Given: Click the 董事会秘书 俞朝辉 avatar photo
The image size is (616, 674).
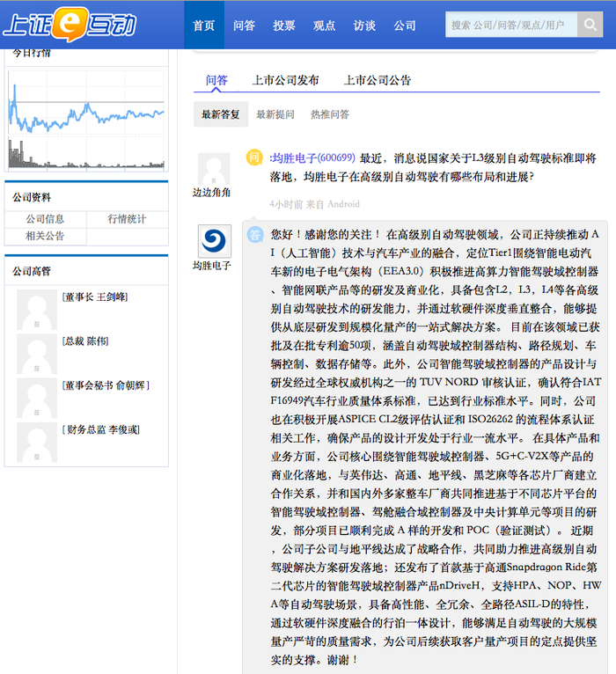Looking at the screenshot, I should tap(37, 398).
